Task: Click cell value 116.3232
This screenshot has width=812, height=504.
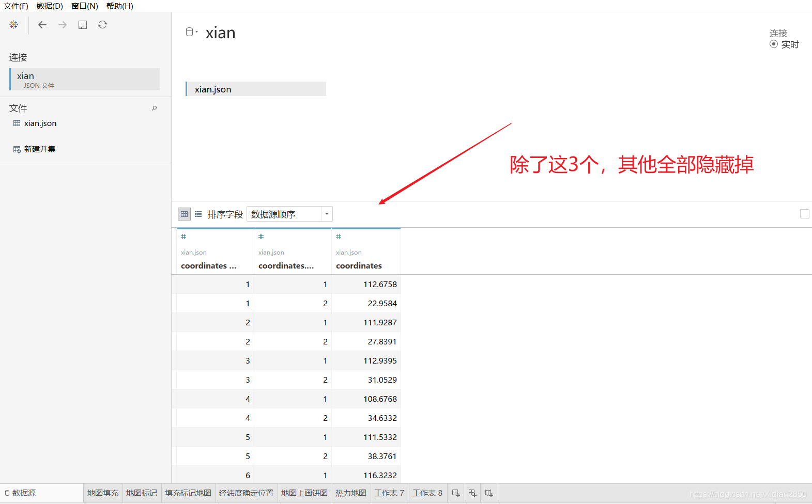Action: tap(380, 475)
